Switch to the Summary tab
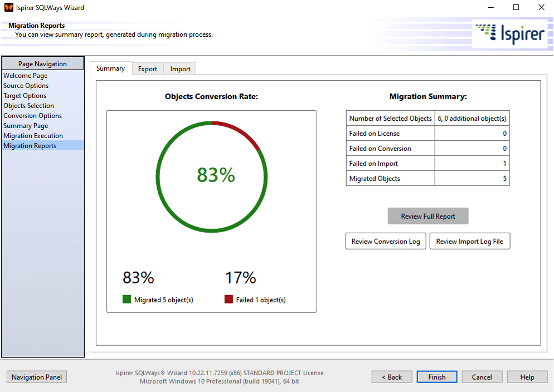554x392 pixels. coord(110,68)
